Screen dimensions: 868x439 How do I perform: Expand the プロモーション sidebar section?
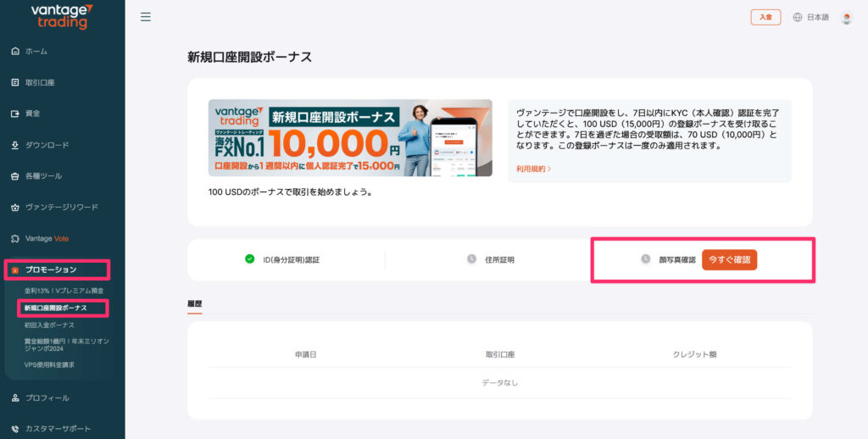(51, 270)
